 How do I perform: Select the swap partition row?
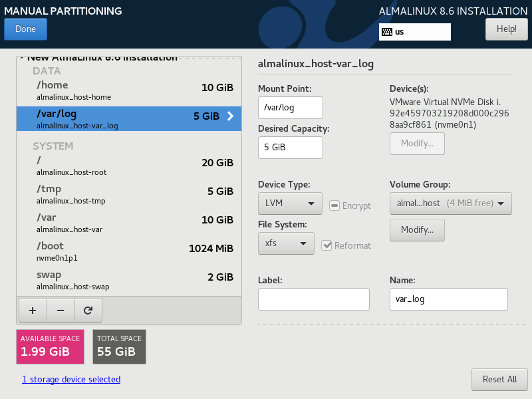click(129, 280)
